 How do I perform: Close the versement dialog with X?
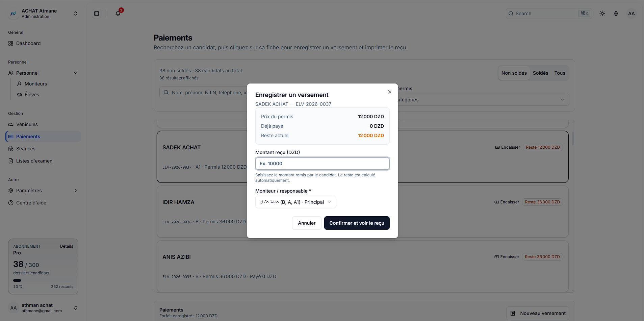pos(390,92)
